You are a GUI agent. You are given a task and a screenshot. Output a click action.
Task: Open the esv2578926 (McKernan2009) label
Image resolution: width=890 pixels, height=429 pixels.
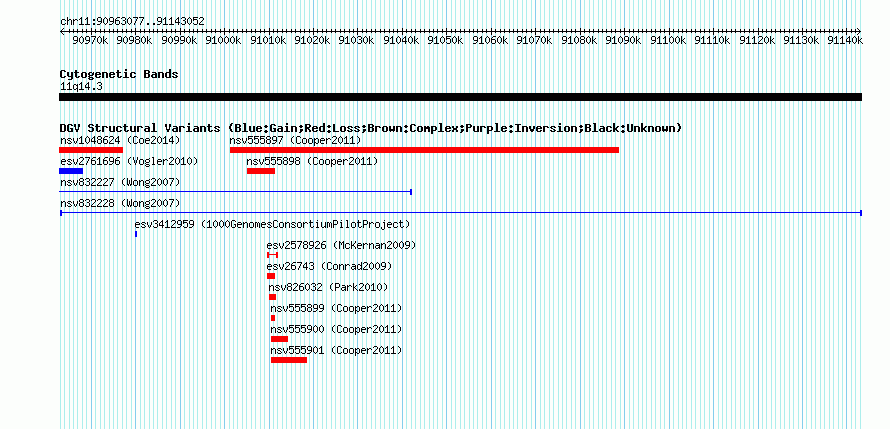(x=341, y=246)
